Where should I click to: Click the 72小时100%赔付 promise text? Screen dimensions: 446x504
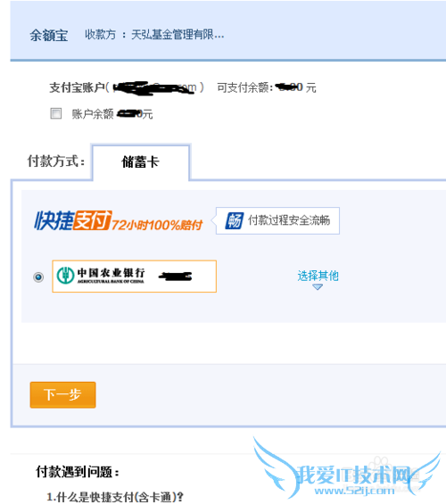click(157, 225)
